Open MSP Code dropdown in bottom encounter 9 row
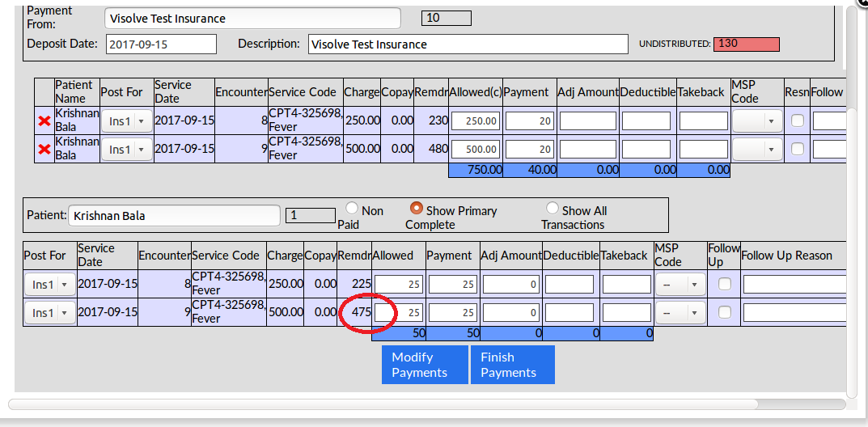The width and height of the screenshot is (868, 427). [x=680, y=312]
